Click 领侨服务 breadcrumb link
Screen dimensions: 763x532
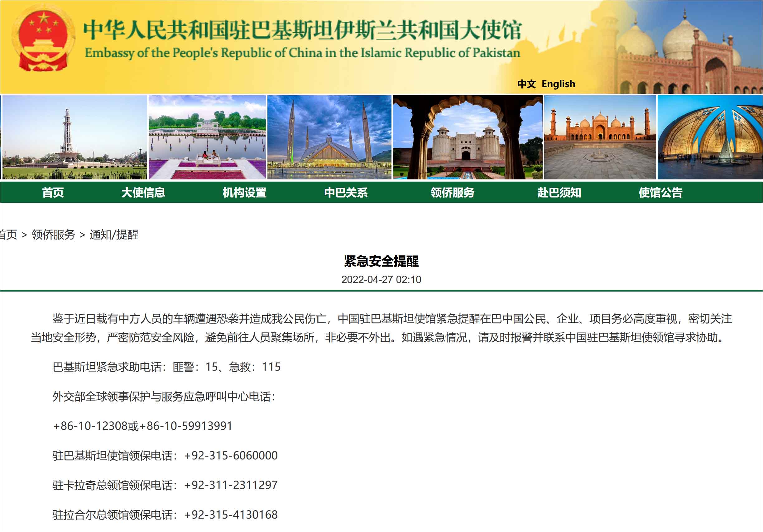point(53,235)
